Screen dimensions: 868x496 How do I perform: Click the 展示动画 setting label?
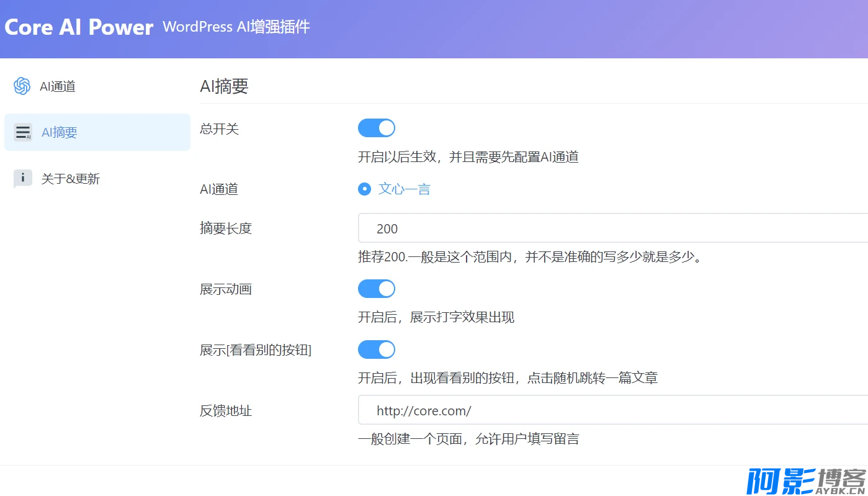click(226, 289)
